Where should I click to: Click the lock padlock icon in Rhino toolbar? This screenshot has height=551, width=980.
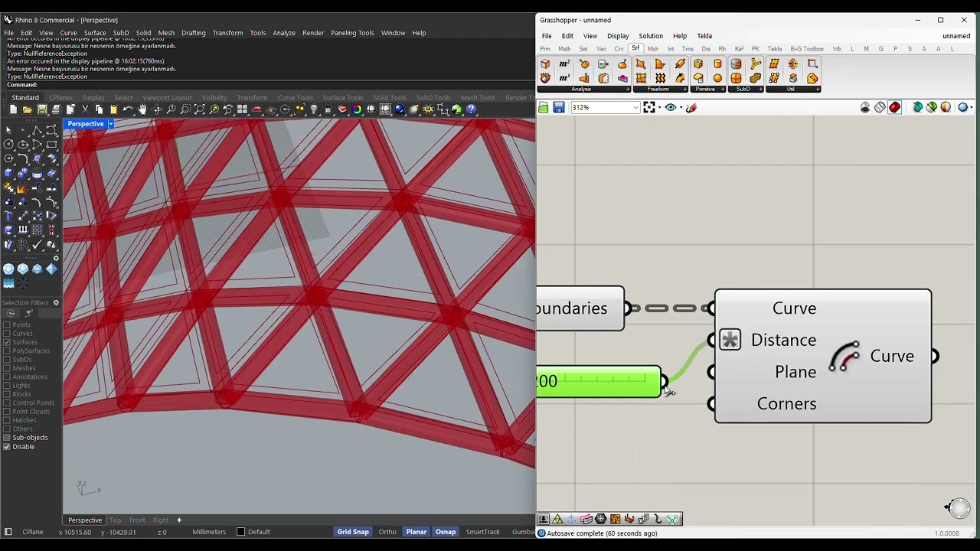click(x=328, y=109)
